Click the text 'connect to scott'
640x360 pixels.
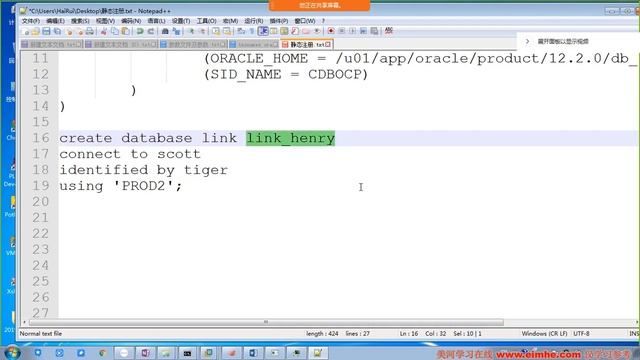click(x=130, y=154)
